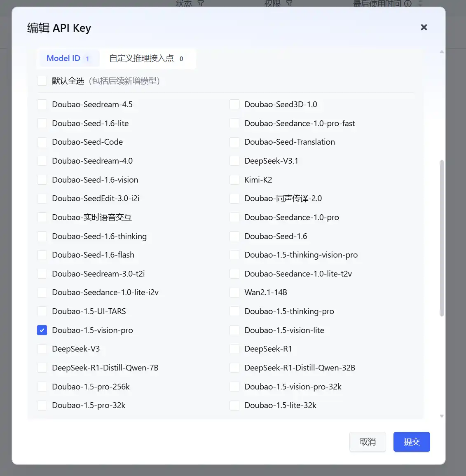This screenshot has height=476, width=466.
Task: Tick the Kimi-K2 checkbox
Action: 234,180
